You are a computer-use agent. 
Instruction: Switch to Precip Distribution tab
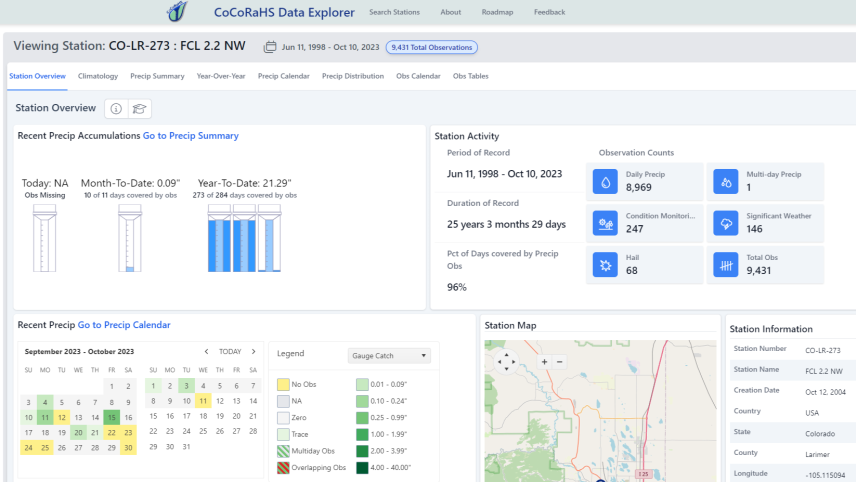click(353, 76)
